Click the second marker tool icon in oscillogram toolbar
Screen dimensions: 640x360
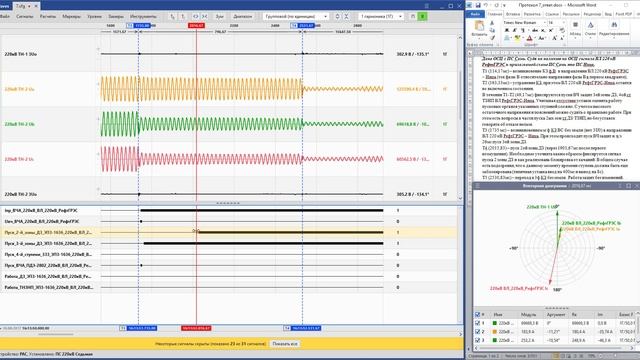point(183,16)
